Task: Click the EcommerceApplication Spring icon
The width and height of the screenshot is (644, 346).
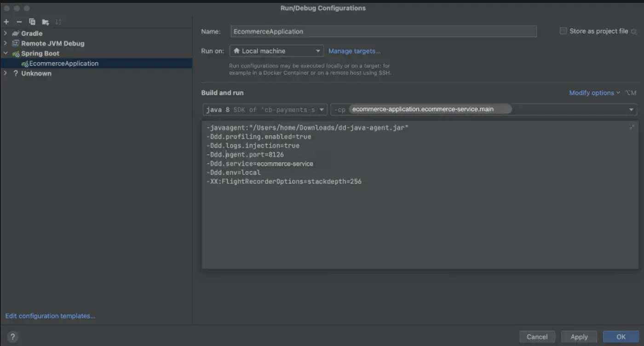Action: pyautogui.click(x=25, y=64)
